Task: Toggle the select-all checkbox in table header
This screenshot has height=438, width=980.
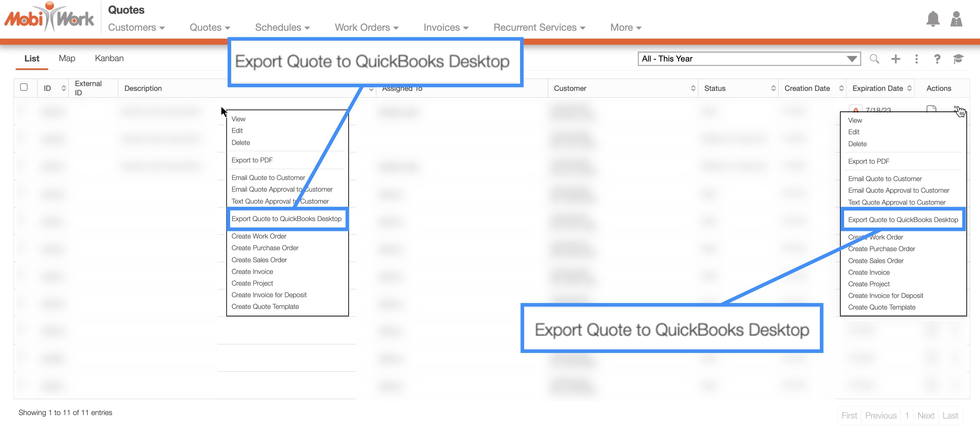Action: pyautogui.click(x=24, y=87)
